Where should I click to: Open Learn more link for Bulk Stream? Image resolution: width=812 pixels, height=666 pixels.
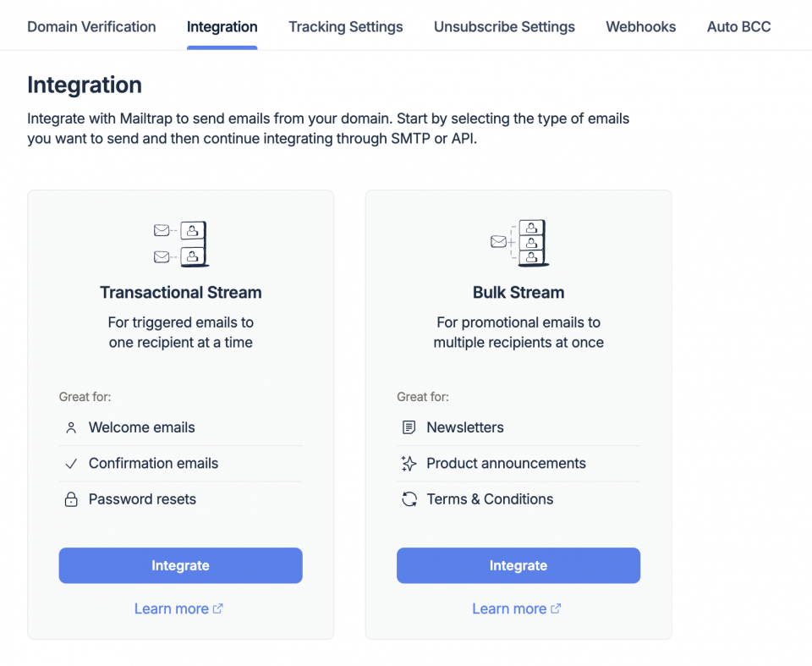pyautogui.click(x=516, y=608)
